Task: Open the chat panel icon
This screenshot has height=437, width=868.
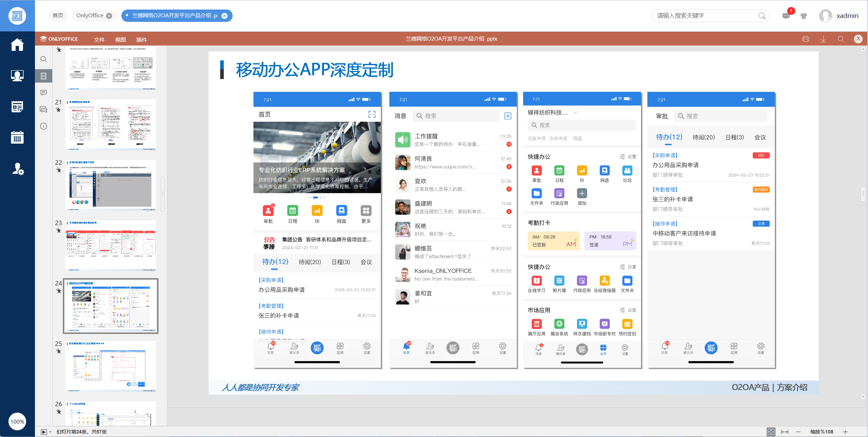Action: (x=43, y=109)
